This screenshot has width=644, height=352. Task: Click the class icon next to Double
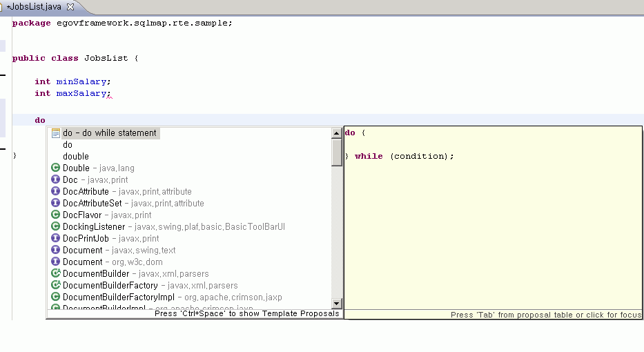(56, 168)
